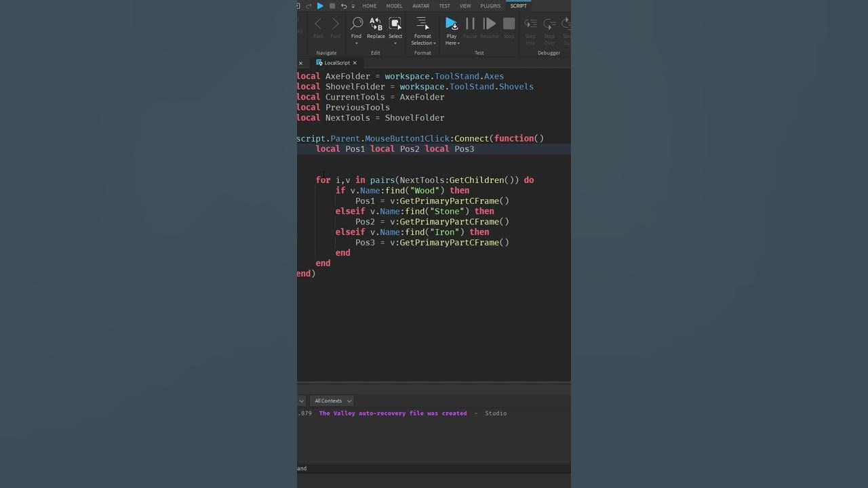Open the AVATAR ribbon tab
Viewport: 868px width, 488px height.
pyautogui.click(x=420, y=6)
